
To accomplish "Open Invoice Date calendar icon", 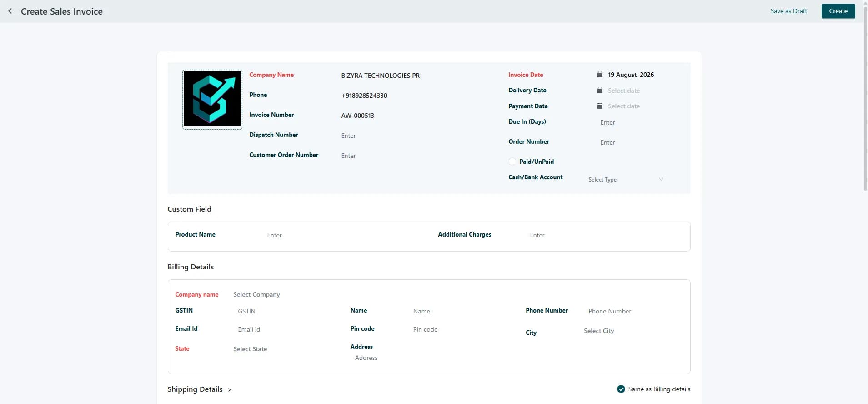I will (x=600, y=75).
